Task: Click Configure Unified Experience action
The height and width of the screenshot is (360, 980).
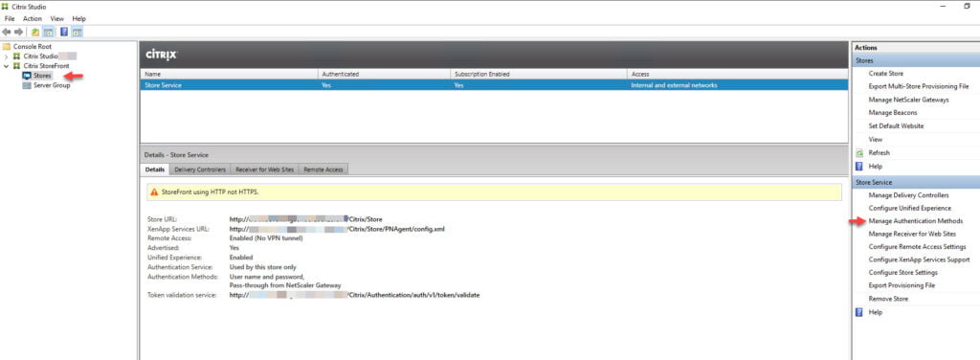Action: pyautogui.click(x=910, y=208)
